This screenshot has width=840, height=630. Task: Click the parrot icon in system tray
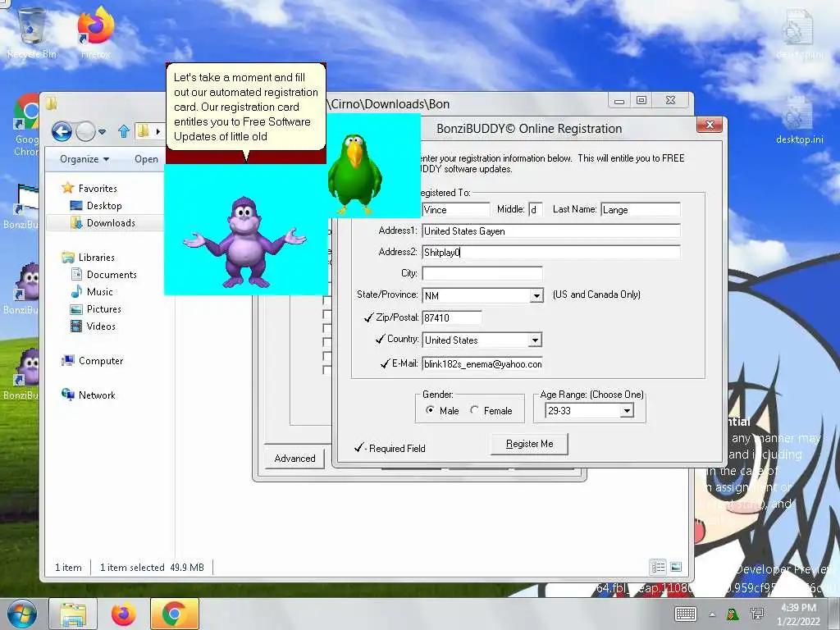click(733, 614)
